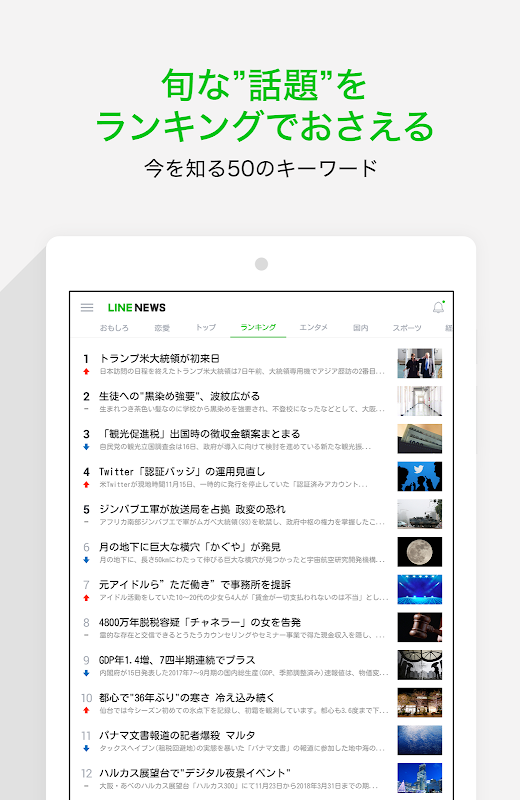Open the full moon thumbnail image

(x=419, y=552)
